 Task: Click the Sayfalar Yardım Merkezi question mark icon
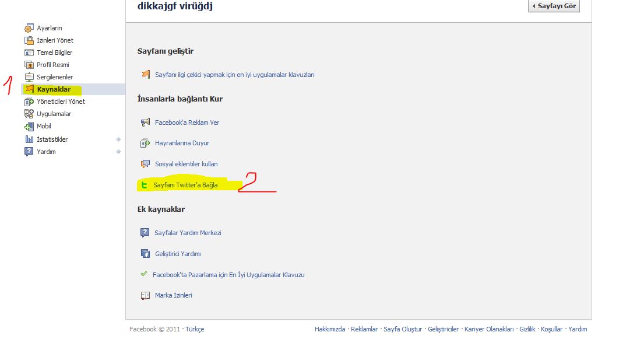(x=145, y=233)
